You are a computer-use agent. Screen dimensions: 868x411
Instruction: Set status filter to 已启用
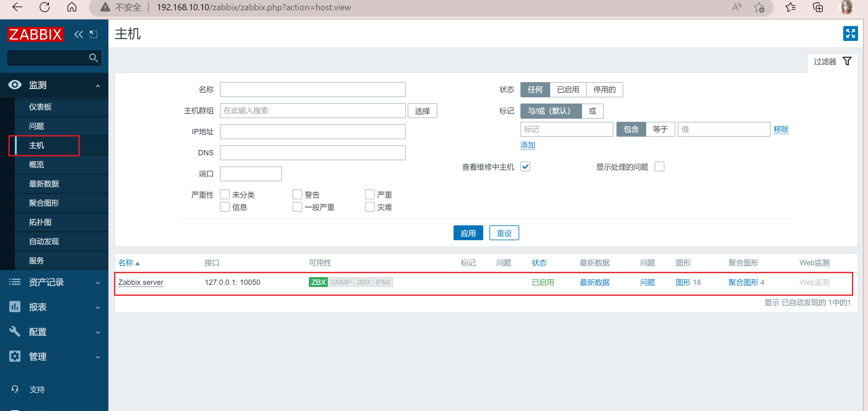[x=568, y=90]
